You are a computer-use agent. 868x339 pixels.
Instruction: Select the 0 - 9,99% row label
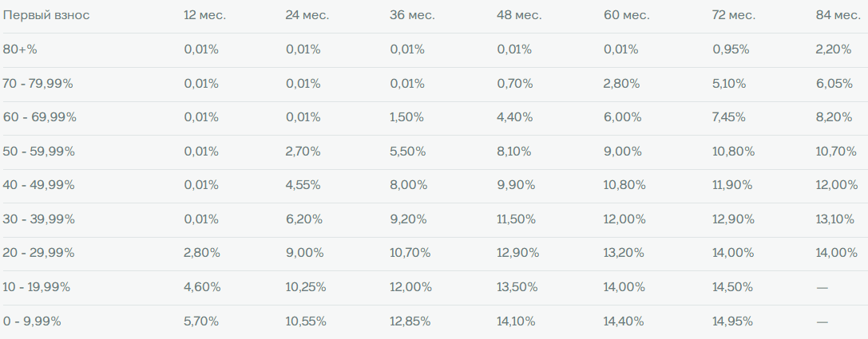(32, 321)
